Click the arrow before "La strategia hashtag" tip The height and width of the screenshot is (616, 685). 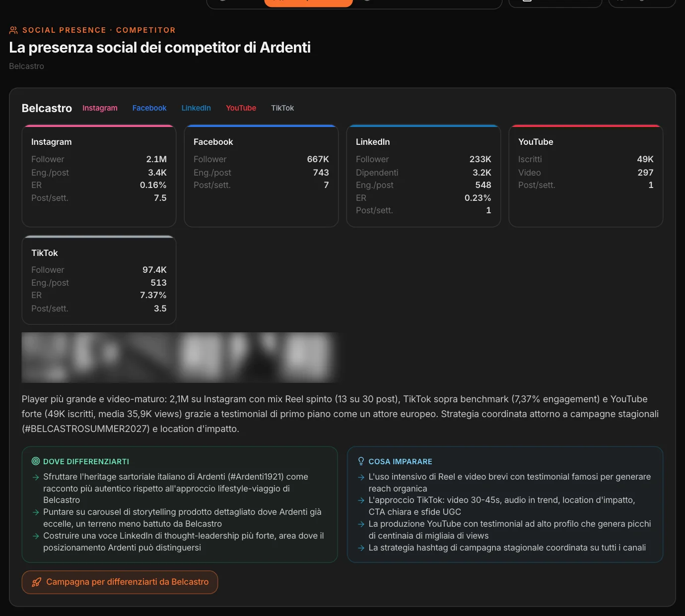[x=361, y=548]
